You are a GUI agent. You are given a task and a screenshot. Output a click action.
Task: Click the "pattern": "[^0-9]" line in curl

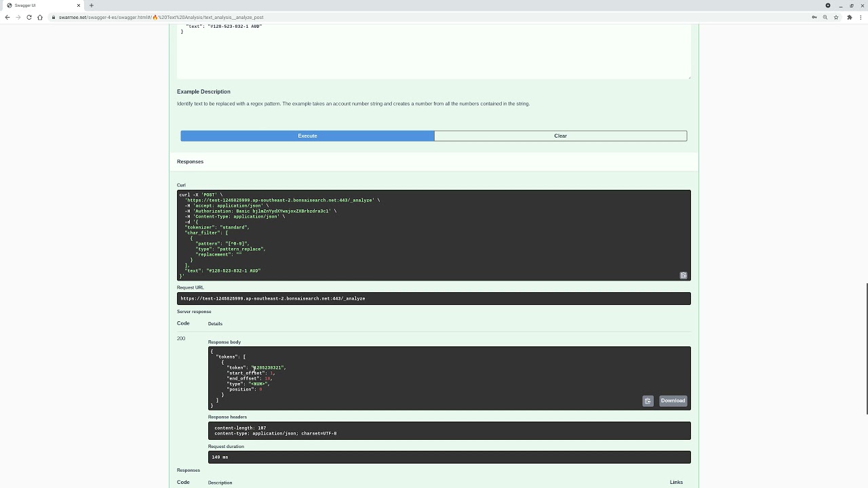[222, 243]
